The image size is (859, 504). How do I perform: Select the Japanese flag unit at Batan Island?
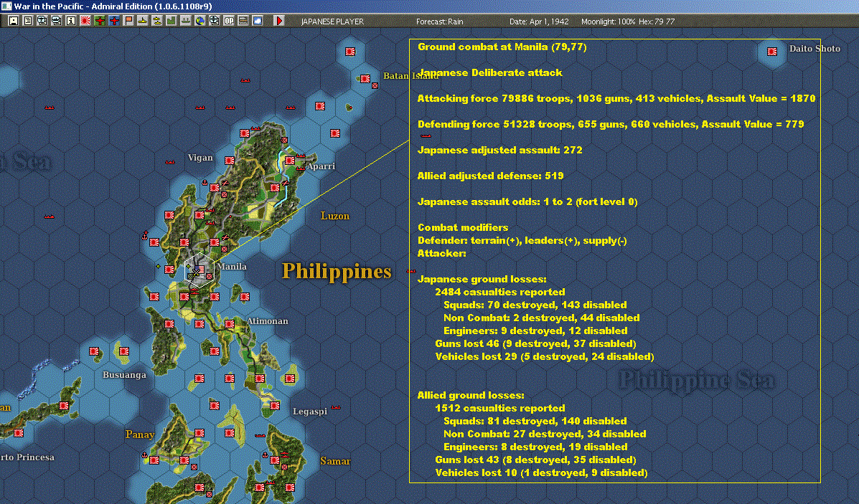pos(365,79)
